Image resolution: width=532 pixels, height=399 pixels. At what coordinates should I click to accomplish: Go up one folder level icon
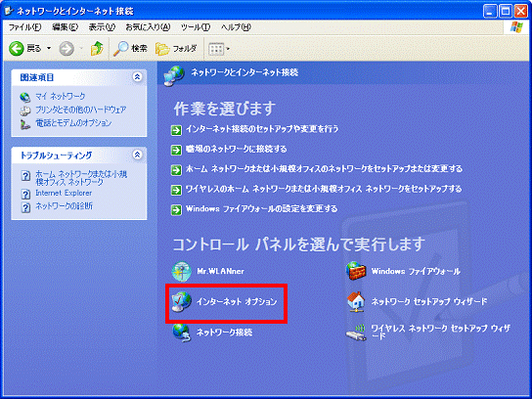97,49
